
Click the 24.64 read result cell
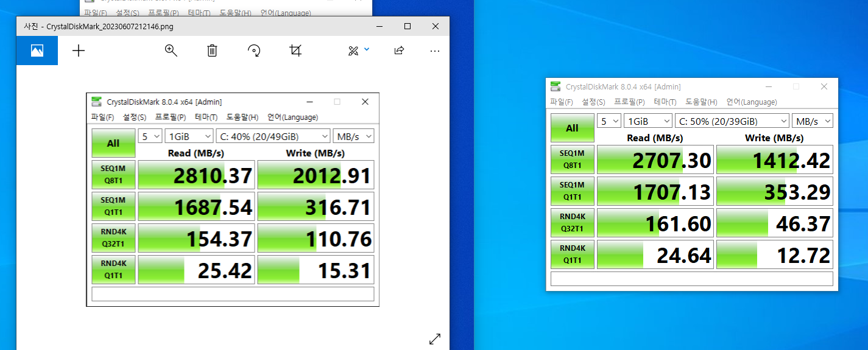(x=655, y=254)
